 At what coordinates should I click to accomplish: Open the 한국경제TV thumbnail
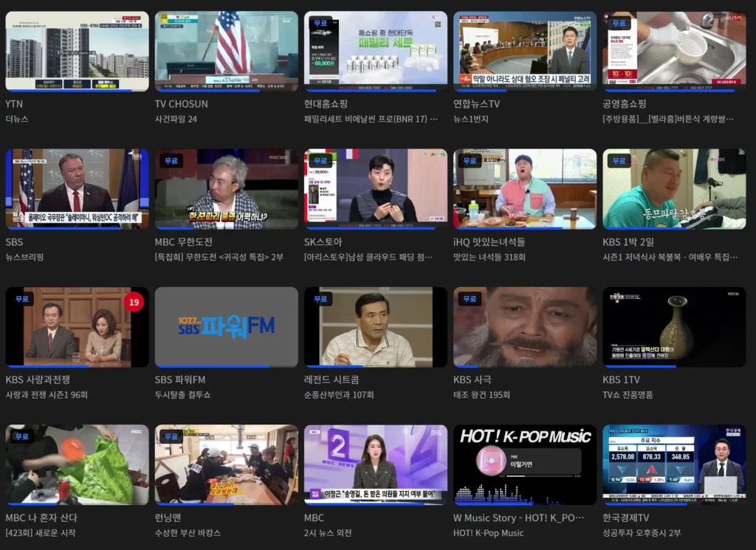pyautogui.click(x=674, y=465)
